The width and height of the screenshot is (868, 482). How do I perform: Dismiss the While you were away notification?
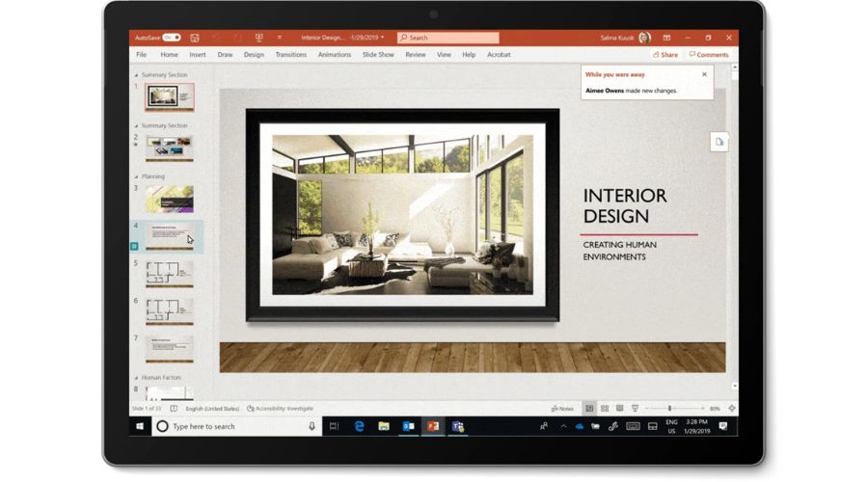(x=704, y=74)
